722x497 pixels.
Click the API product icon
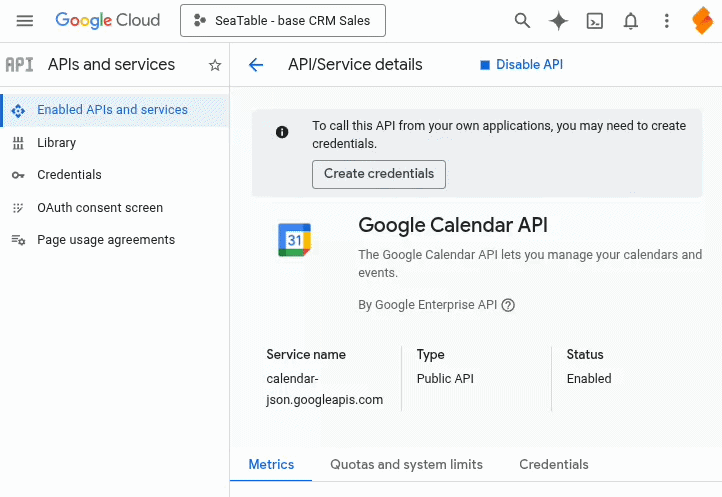(19, 64)
